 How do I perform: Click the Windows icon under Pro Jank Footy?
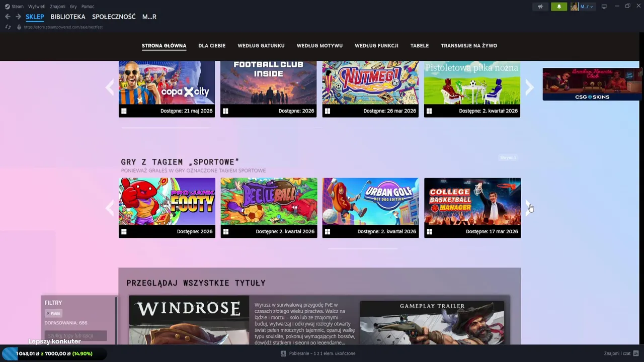(x=124, y=232)
